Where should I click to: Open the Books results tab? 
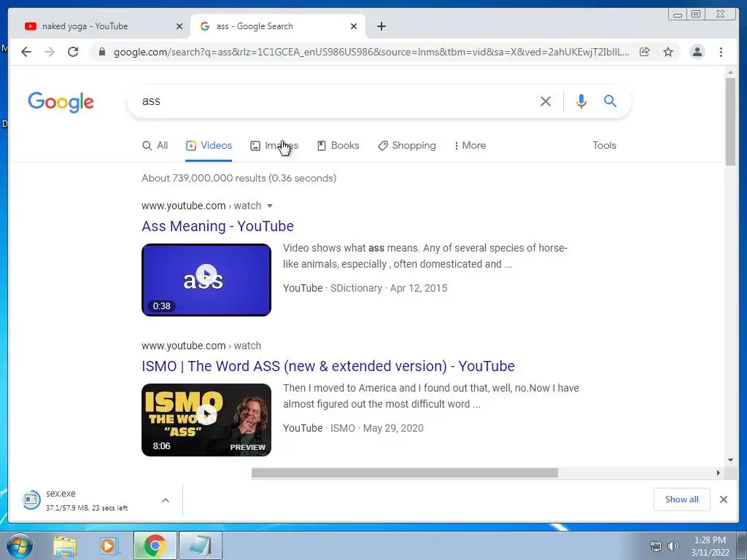338,146
